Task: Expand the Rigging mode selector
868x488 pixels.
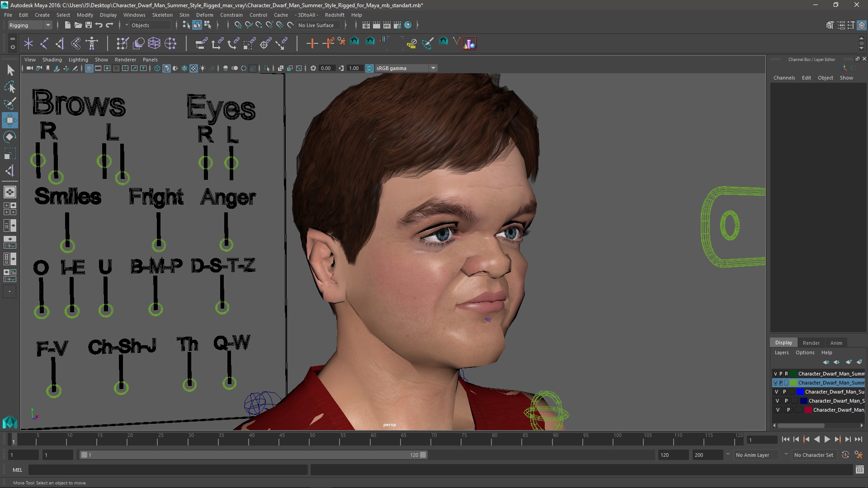Action: click(x=47, y=25)
